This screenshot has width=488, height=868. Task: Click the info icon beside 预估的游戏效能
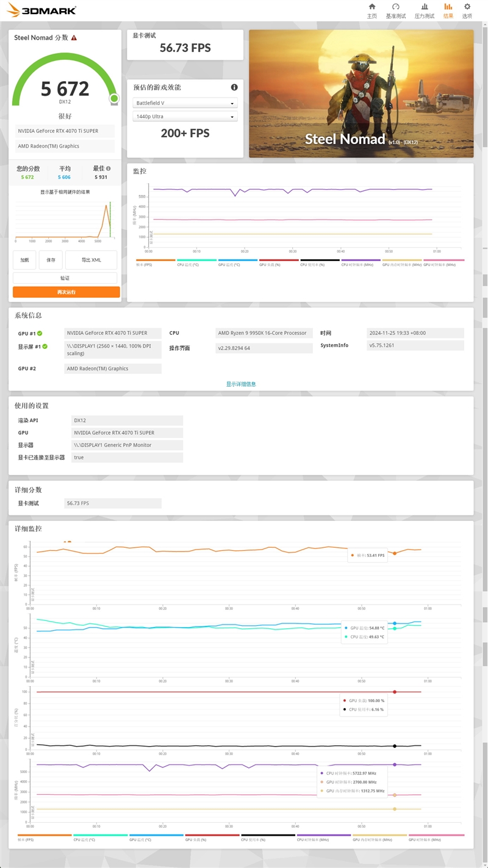click(x=234, y=87)
